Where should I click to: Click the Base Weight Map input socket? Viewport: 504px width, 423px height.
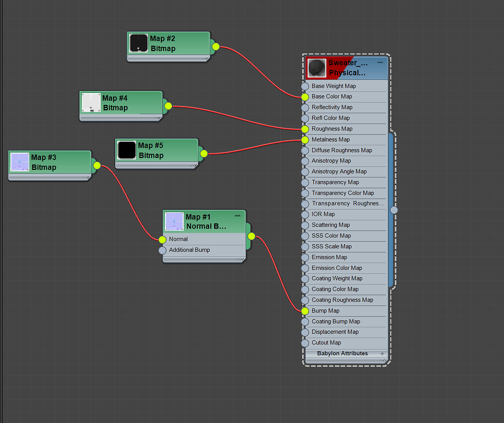click(x=305, y=86)
